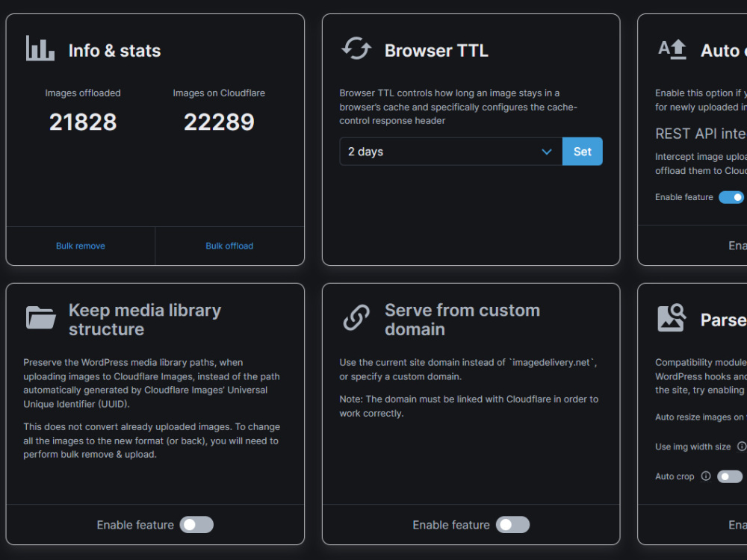747x560 pixels.
Task: Click the Browser TTL description paragraph
Action: coord(459,107)
